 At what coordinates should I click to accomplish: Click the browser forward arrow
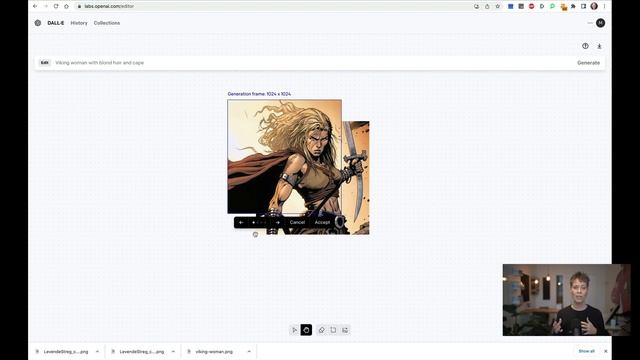click(46, 6)
